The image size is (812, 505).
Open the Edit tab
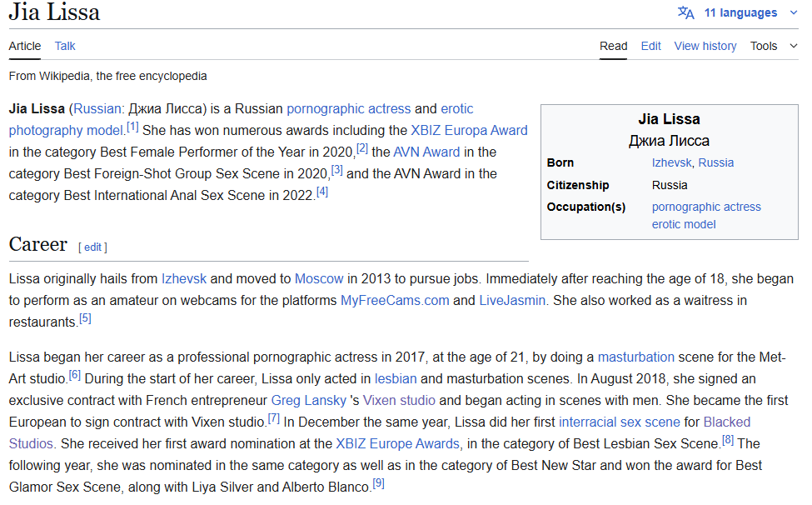(x=651, y=46)
